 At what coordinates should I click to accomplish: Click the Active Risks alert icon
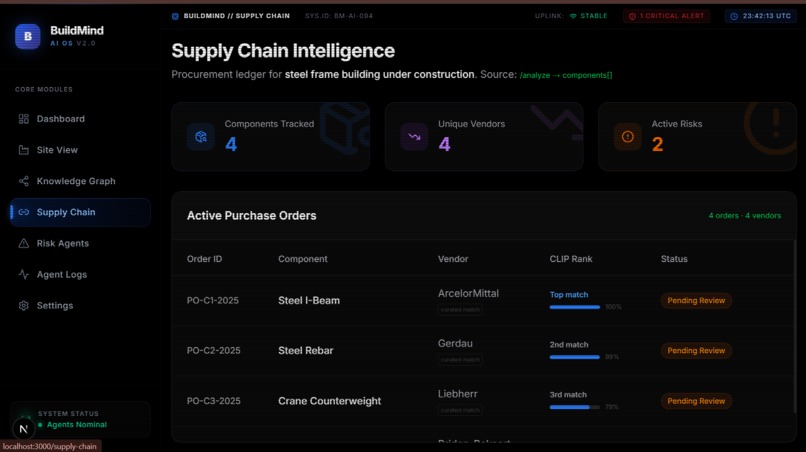click(x=628, y=137)
